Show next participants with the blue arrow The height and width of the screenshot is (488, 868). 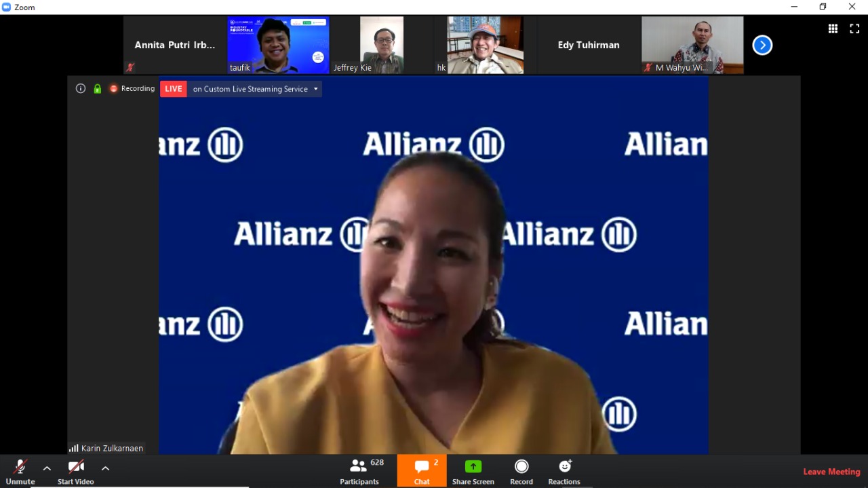(762, 45)
